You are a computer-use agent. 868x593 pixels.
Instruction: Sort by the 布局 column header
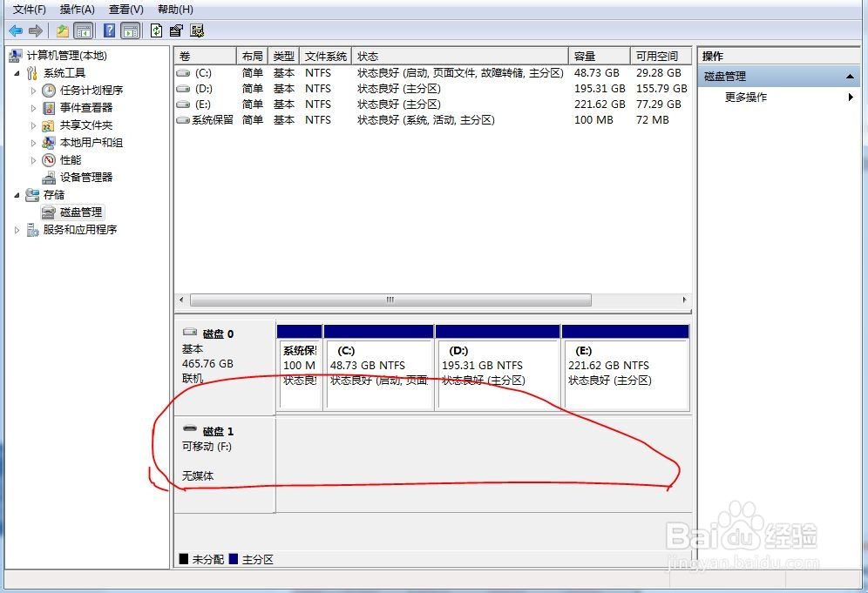[253, 57]
